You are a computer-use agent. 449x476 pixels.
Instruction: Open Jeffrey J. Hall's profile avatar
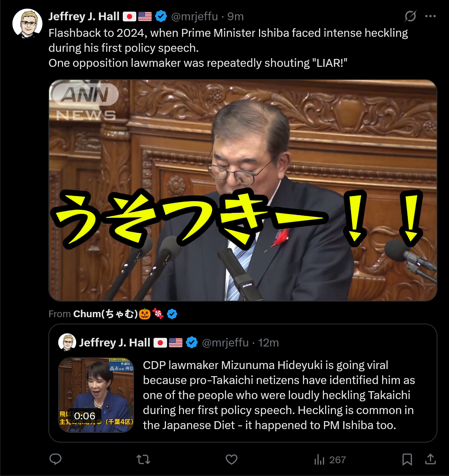click(27, 24)
